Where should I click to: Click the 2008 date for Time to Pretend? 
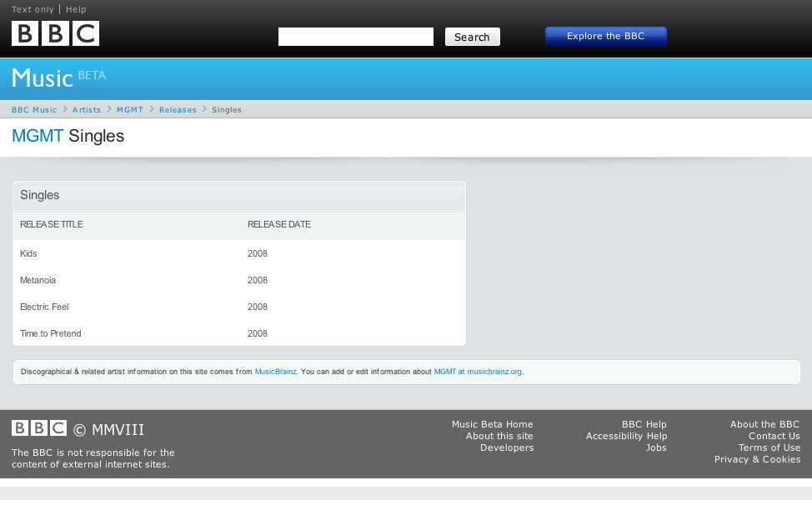tap(258, 333)
